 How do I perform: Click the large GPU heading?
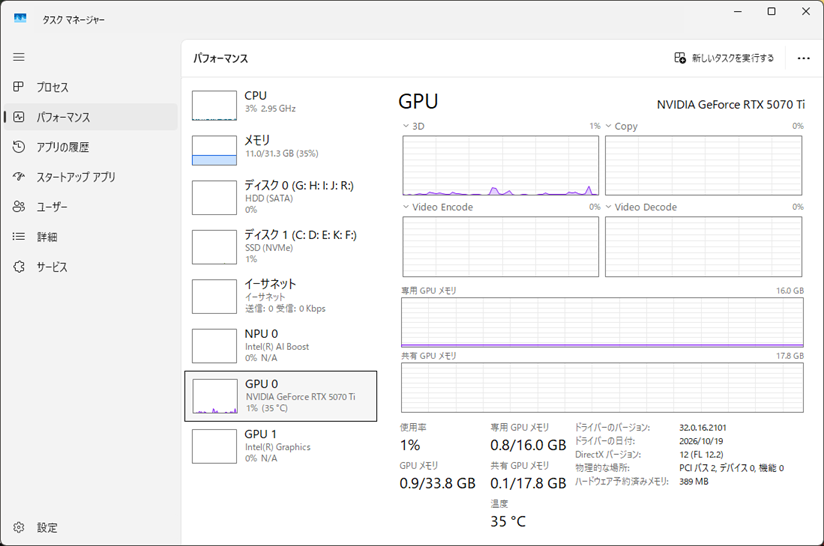418,101
